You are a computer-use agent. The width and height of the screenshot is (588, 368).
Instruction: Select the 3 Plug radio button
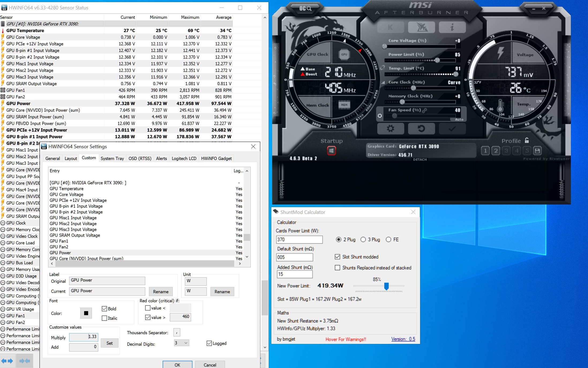click(363, 240)
